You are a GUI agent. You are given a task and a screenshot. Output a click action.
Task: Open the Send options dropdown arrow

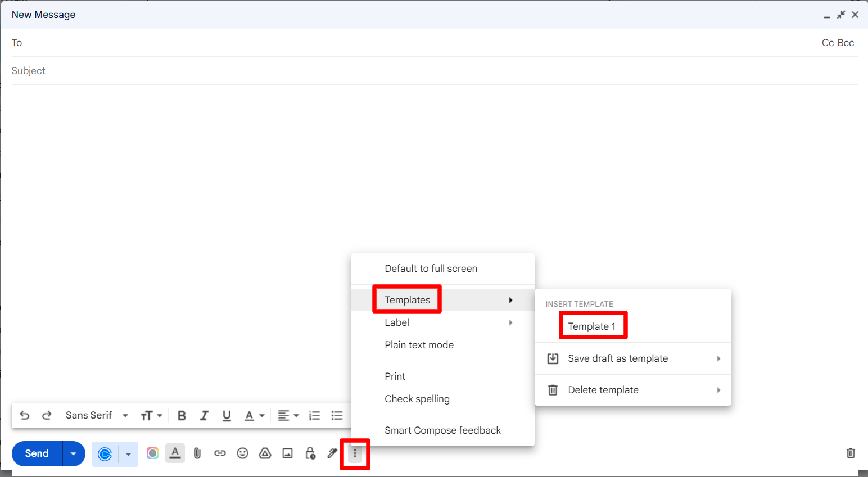tap(74, 453)
